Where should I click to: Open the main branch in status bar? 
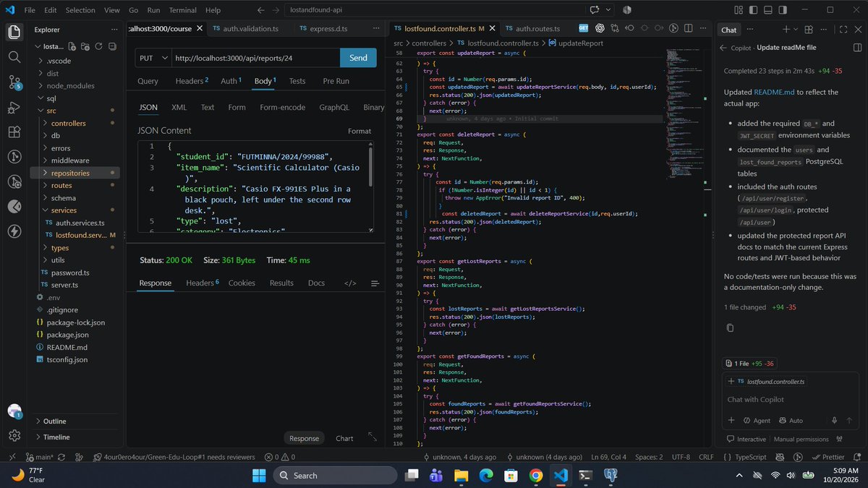pyautogui.click(x=39, y=457)
